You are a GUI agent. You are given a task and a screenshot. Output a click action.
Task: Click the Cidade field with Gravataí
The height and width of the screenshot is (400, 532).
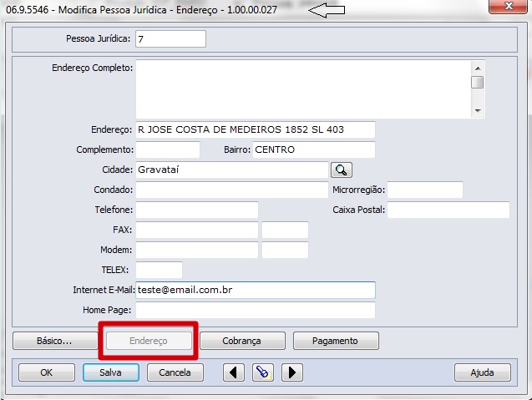pyautogui.click(x=232, y=170)
